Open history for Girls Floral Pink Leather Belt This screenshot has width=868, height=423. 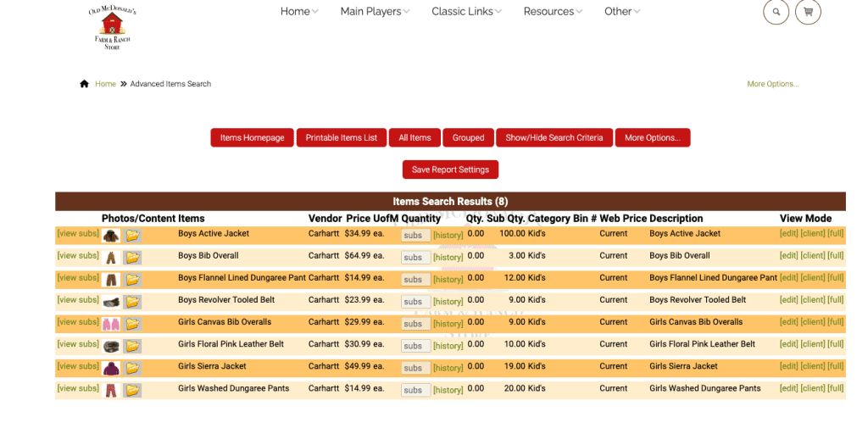(448, 346)
